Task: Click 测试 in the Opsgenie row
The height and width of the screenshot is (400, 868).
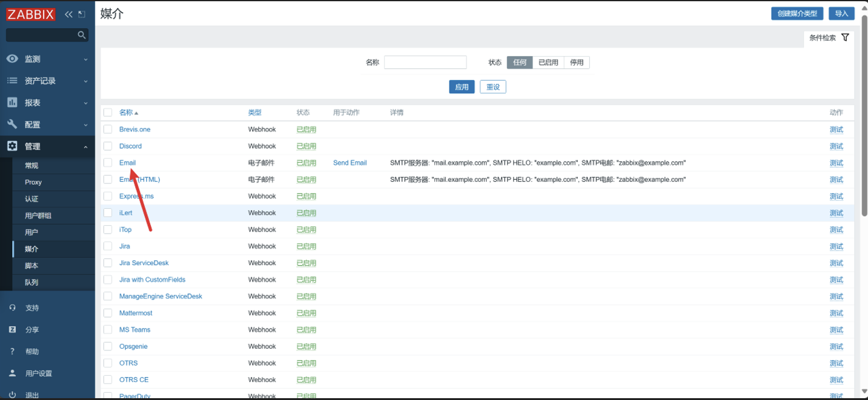Action: pyautogui.click(x=836, y=346)
